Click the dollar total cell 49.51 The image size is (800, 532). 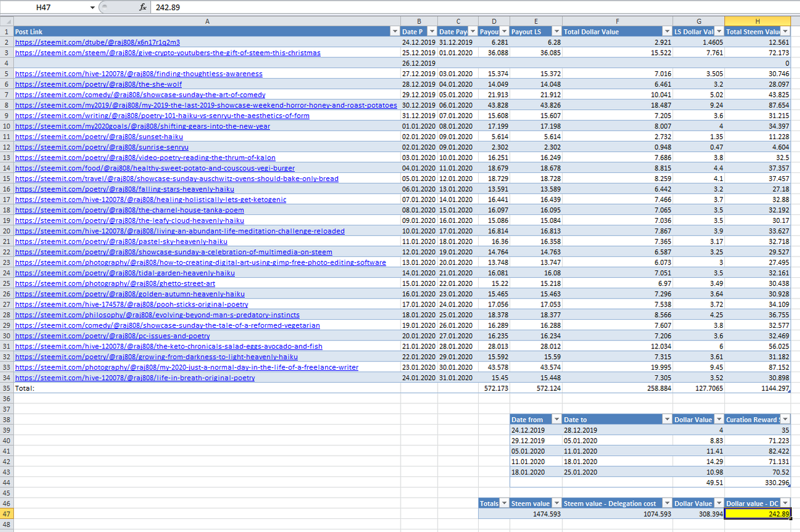[x=699, y=483]
